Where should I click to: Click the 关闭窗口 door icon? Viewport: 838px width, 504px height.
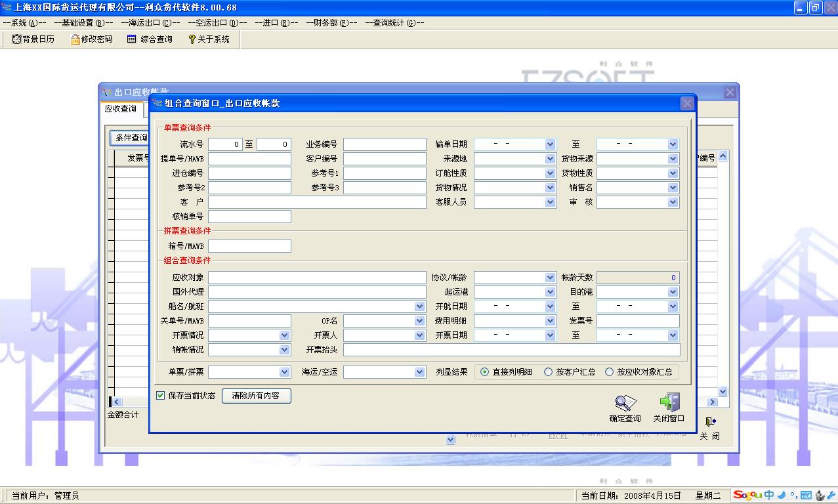coord(669,402)
